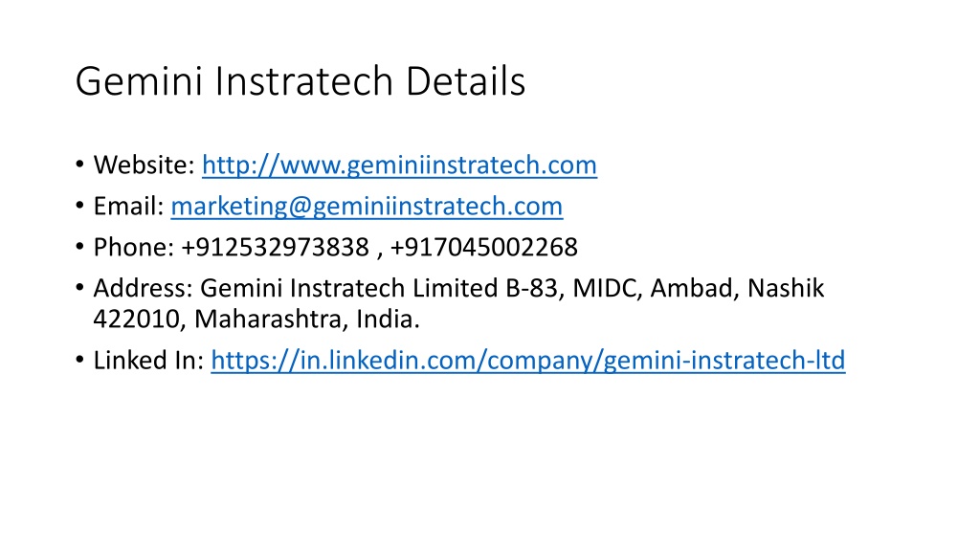Click the bullet before Phone
The height and width of the screenshot is (551, 980).
point(79,248)
